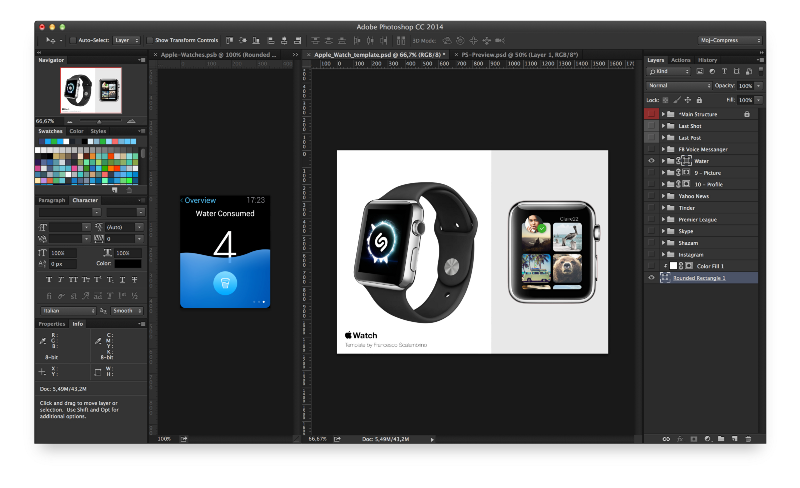
Task: Apply Faux Bold in Character panel
Action: pos(49,280)
